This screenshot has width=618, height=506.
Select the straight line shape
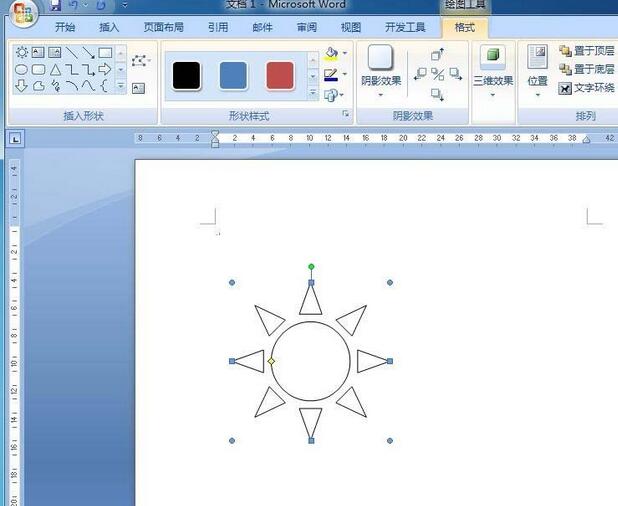[72, 52]
